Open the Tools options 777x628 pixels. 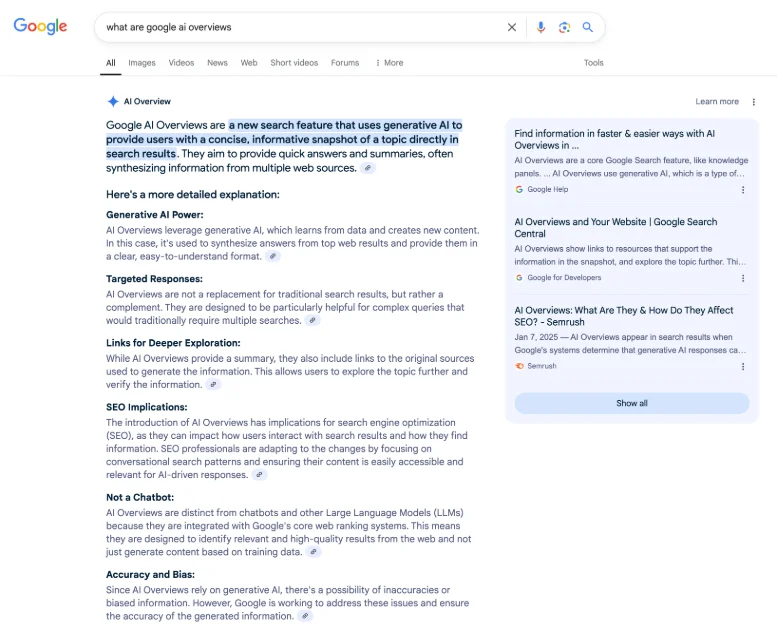tap(593, 63)
